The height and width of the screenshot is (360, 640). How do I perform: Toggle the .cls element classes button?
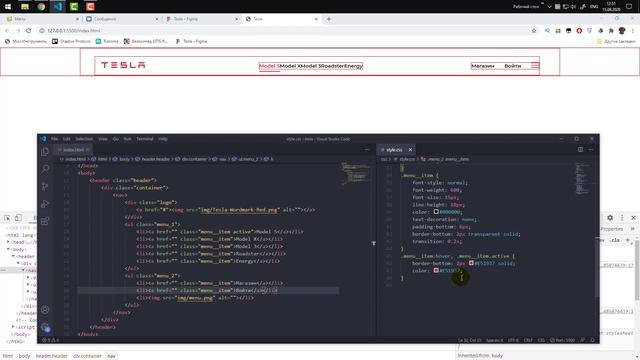614,240
